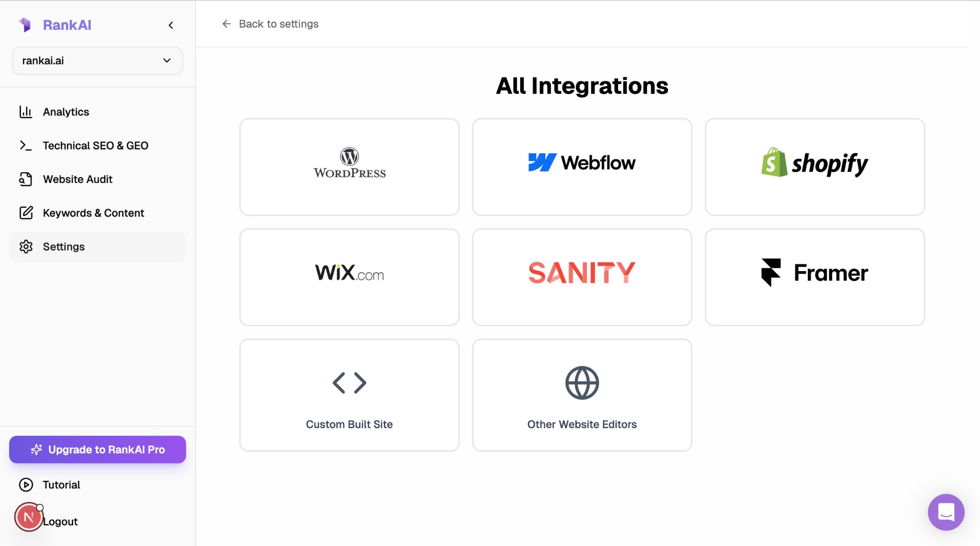Open the Settings section
This screenshot has height=546, width=980.
click(x=63, y=246)
